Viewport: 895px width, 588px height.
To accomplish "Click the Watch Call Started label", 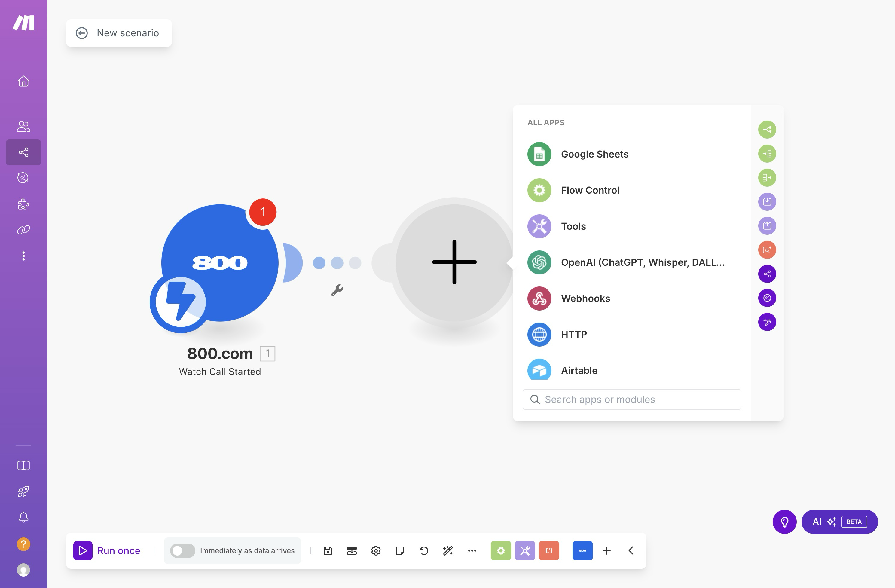I will coord(220,372).
